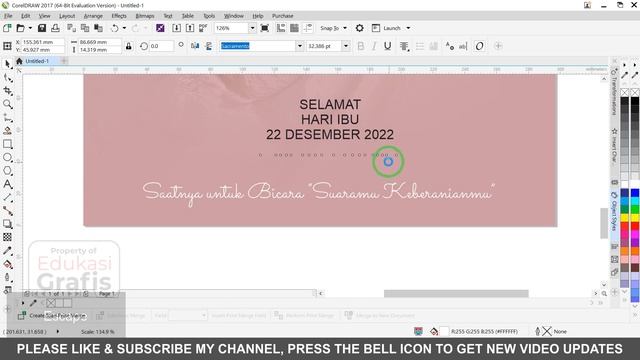The image size is (640, 360).
Task: Open the Effects menu
Action: [x=119, y=16]
